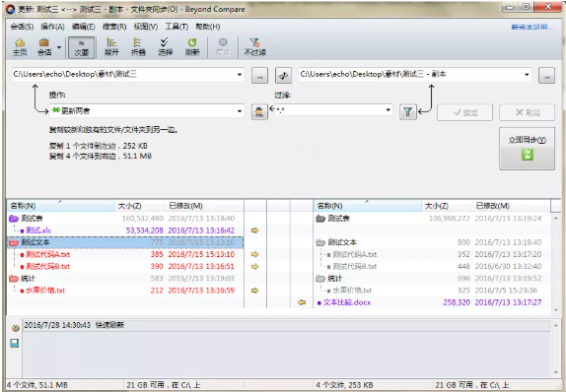Click the 新版本可用 link
566x392 pixels.
[x=531, y=27]
